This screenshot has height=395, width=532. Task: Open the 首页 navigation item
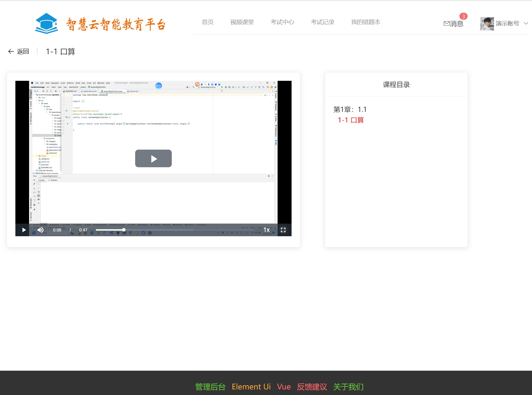pyautogui.click(x=208, y=22)
